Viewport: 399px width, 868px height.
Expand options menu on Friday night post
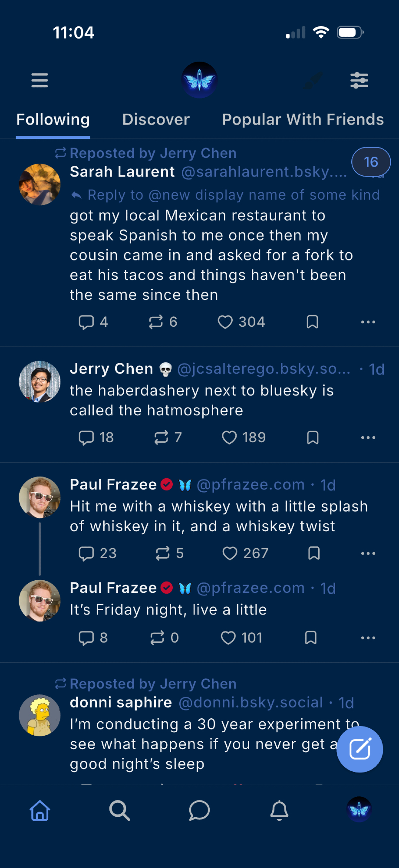point(368,638)
